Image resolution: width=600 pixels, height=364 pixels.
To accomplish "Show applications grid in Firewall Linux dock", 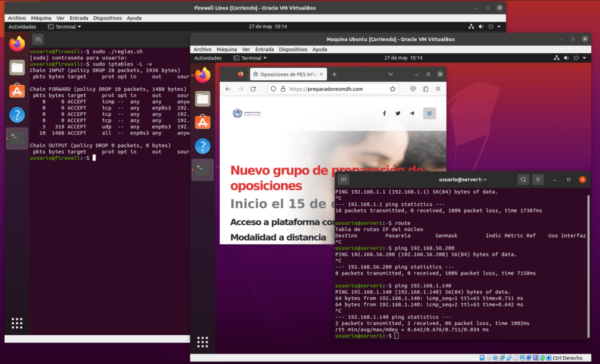I will pos(17,323).
